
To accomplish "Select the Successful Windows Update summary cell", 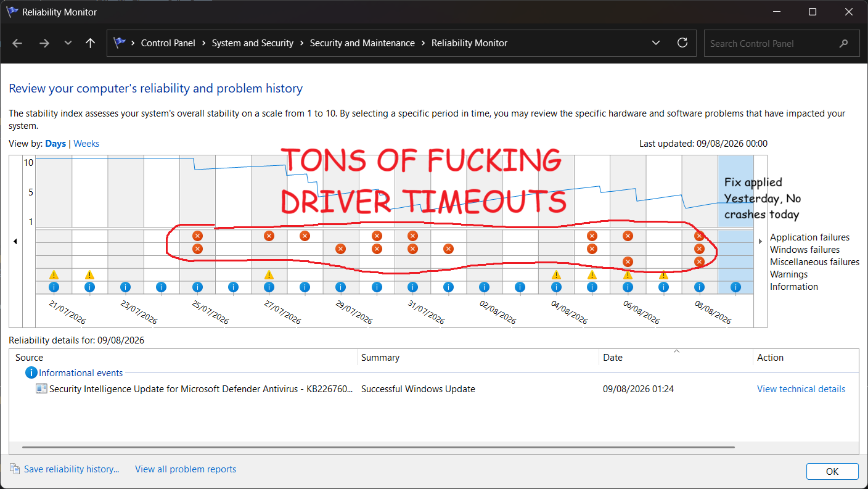I will (418, 389).
